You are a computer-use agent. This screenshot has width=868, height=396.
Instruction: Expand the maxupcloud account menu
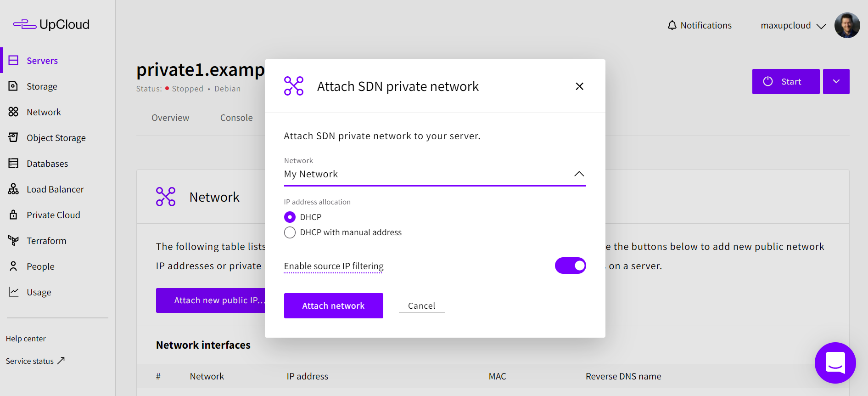point(793,25)
